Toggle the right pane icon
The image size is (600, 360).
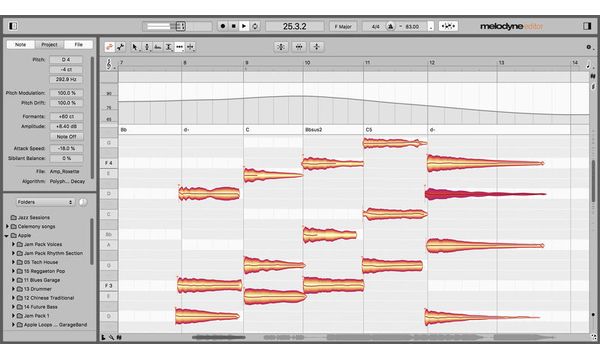[x=587, y=26]
